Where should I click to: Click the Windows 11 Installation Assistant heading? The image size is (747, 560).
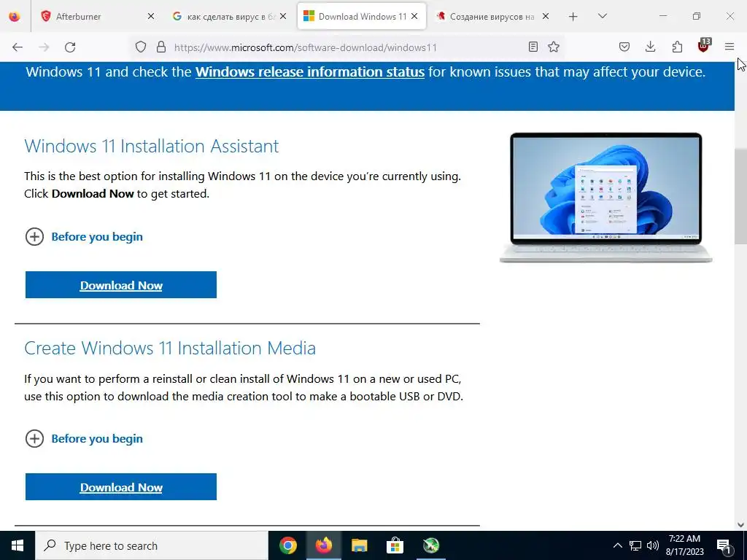(x=152, y=146)
